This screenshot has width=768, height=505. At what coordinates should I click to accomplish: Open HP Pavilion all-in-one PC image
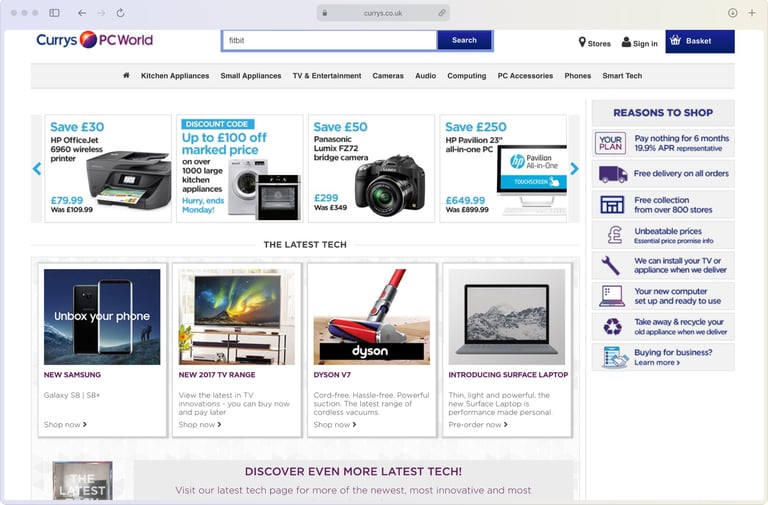(x=532, y=179)
